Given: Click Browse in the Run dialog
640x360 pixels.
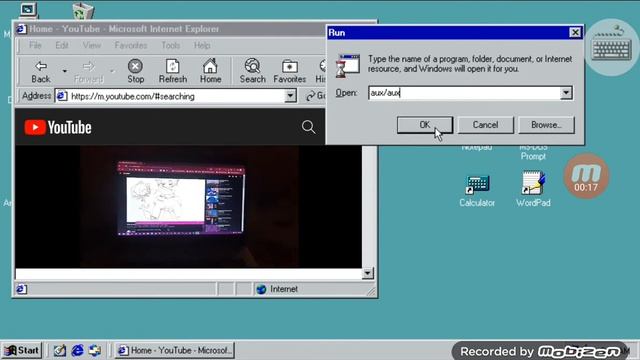Looking at the screenshot, I should pos(546,125).
